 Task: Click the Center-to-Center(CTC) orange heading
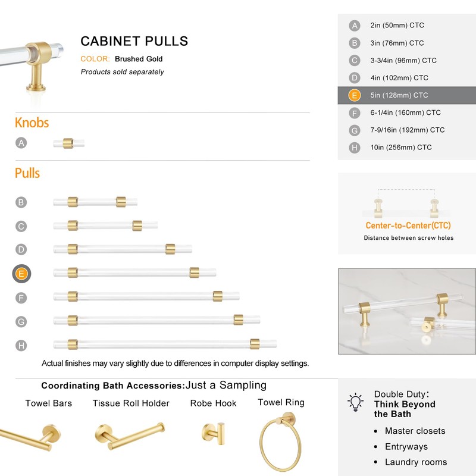click(408, 226)
